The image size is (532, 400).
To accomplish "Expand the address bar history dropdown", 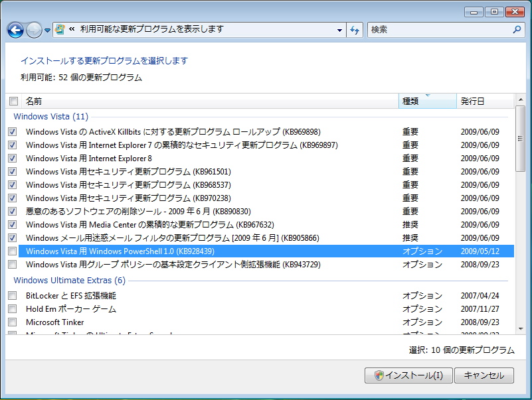I will (x=339, y=30).
